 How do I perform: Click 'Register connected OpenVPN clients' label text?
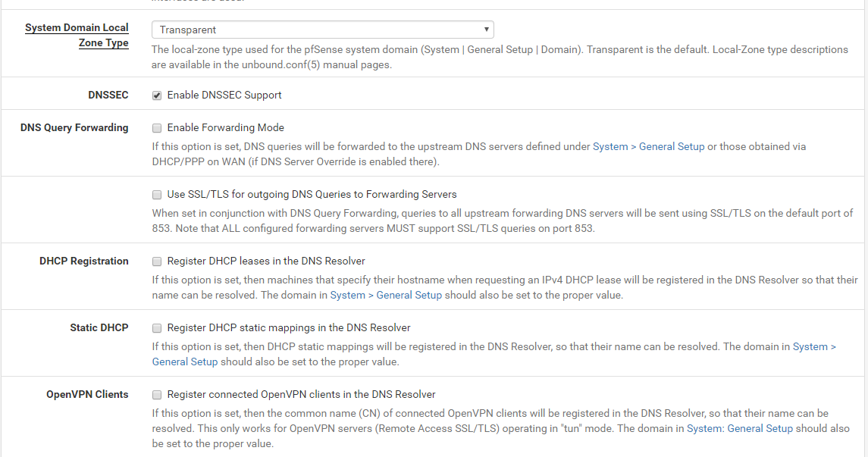(301, 395)
